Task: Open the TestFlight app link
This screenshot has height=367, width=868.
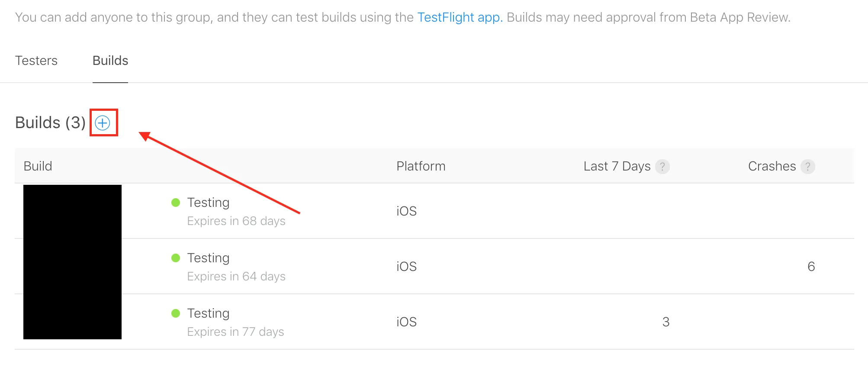Action: click(460, 17)
